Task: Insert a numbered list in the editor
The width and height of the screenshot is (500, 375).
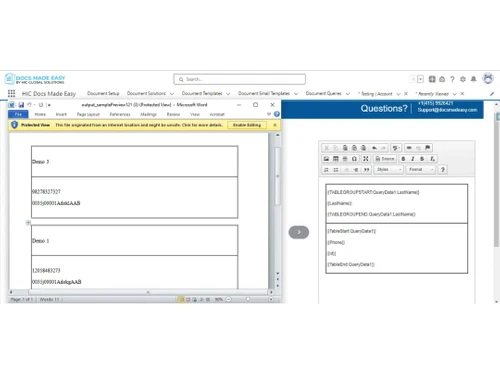Action: tap(326, 170)
